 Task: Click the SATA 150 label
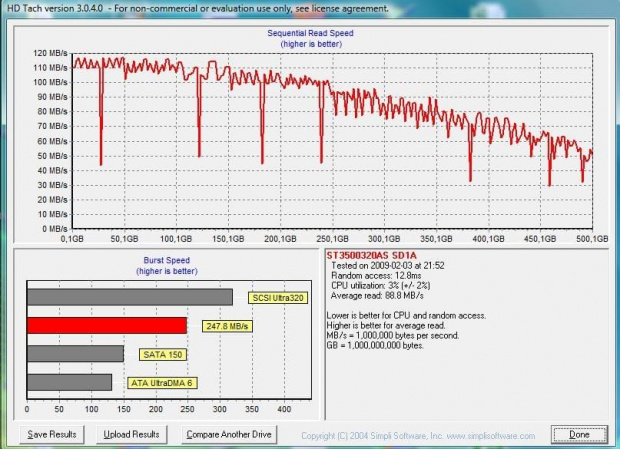click(163, 355)
